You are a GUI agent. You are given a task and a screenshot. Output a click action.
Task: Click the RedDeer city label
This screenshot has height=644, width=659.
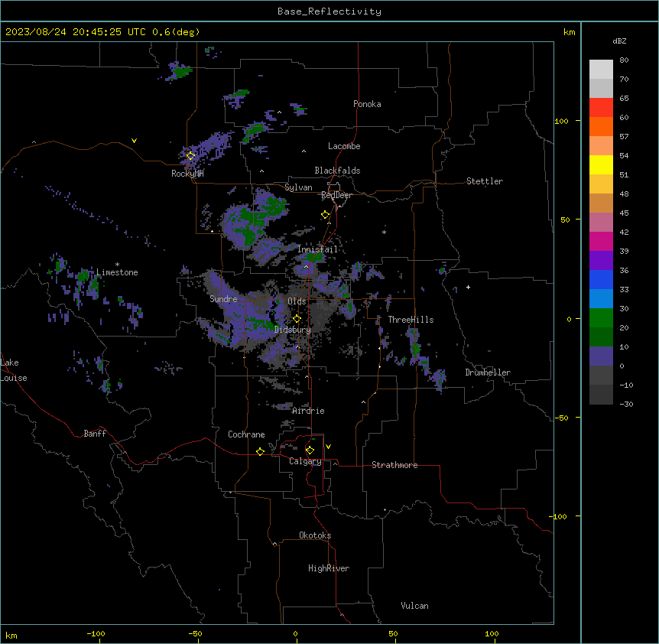336,195
